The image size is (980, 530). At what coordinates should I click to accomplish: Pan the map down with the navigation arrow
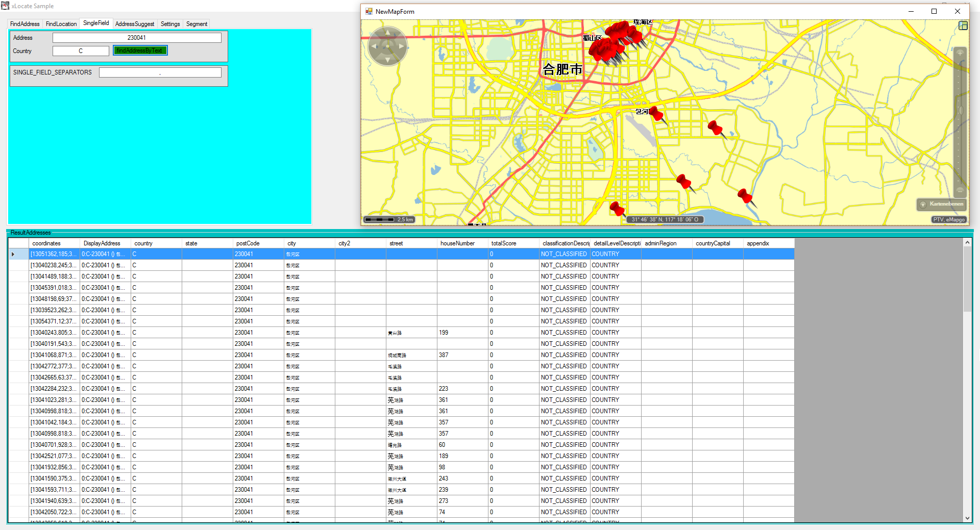tap(387, 60)
